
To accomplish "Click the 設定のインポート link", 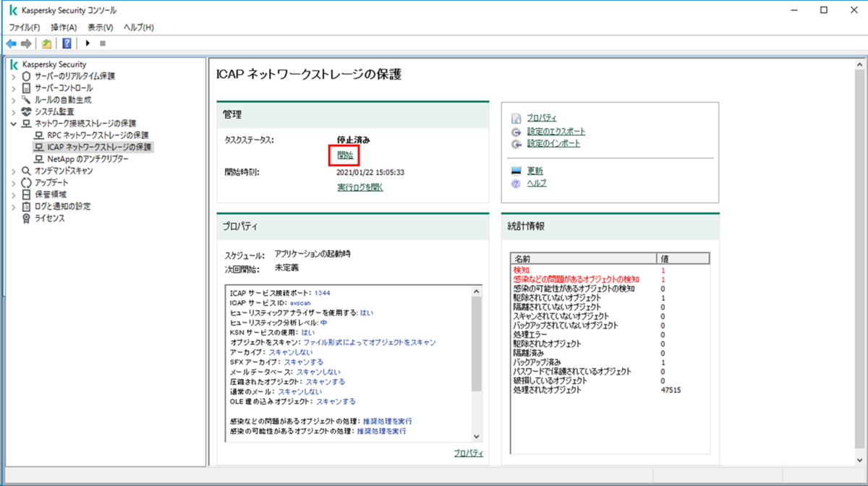I will click(x=553, y=144).
